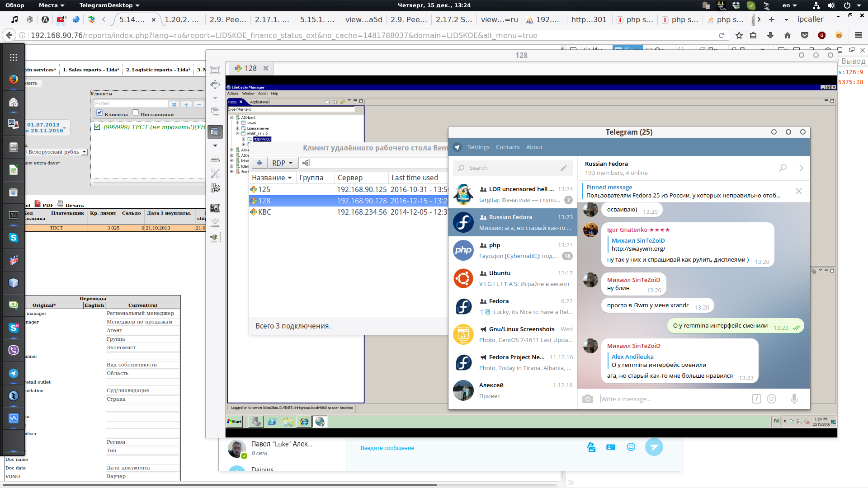Dismiss Telegram pinned message
The image size is (868, 488).
(x=799, y=191)
